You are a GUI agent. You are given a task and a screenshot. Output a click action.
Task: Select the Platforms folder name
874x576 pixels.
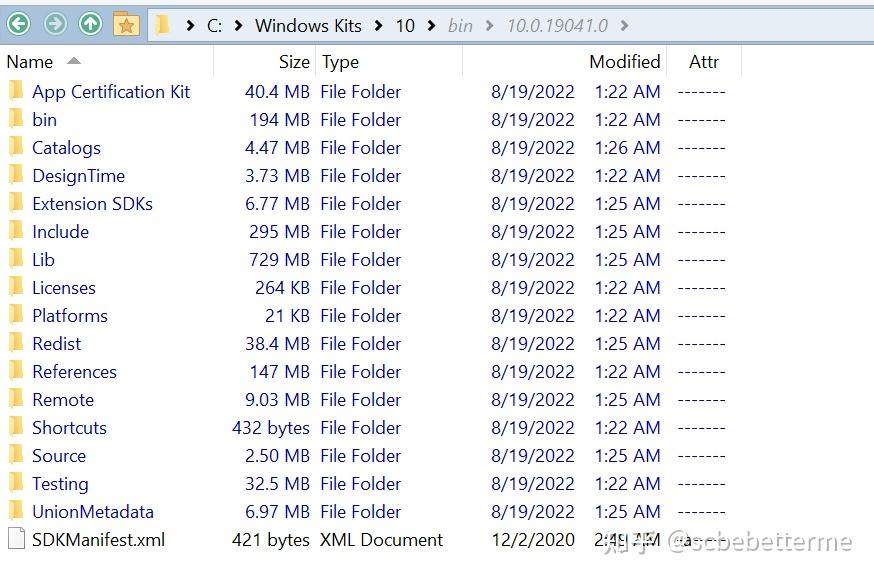[70, 316]
